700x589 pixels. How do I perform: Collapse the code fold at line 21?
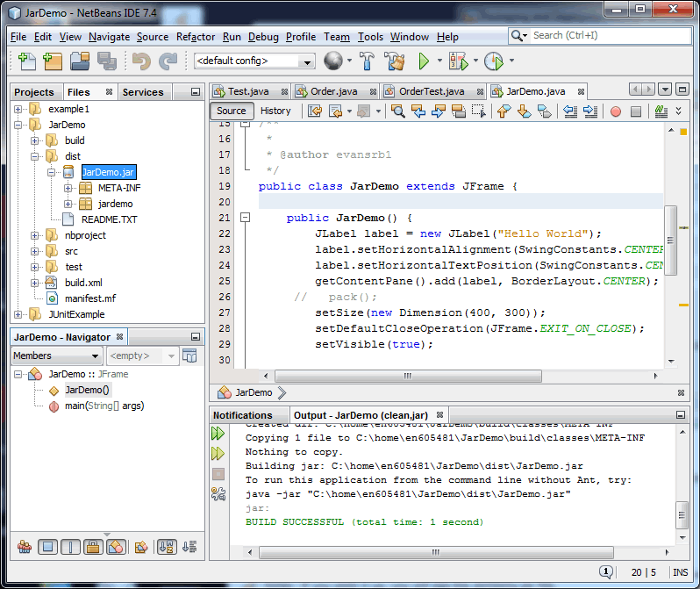(x=245, y=218)
